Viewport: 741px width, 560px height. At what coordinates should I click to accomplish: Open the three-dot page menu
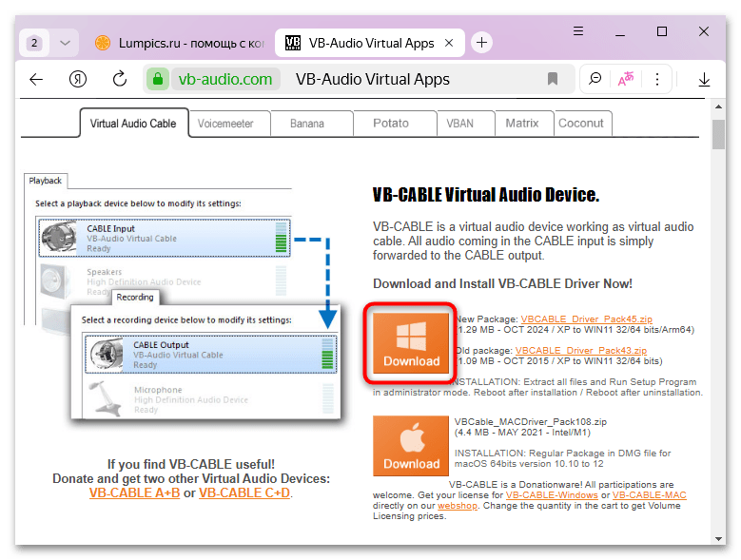(657, 79)
